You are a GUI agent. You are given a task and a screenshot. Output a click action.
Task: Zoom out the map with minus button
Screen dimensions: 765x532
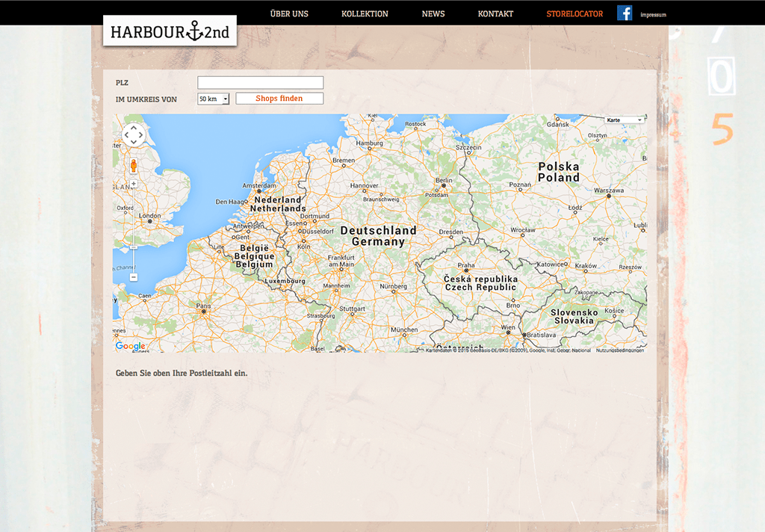134,277
